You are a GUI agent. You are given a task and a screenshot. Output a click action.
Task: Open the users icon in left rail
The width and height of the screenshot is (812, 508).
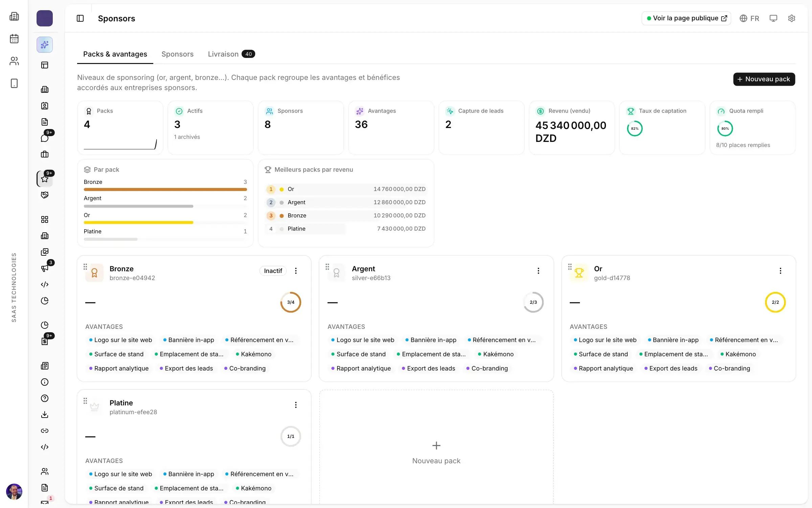click(x=14, y=61)
